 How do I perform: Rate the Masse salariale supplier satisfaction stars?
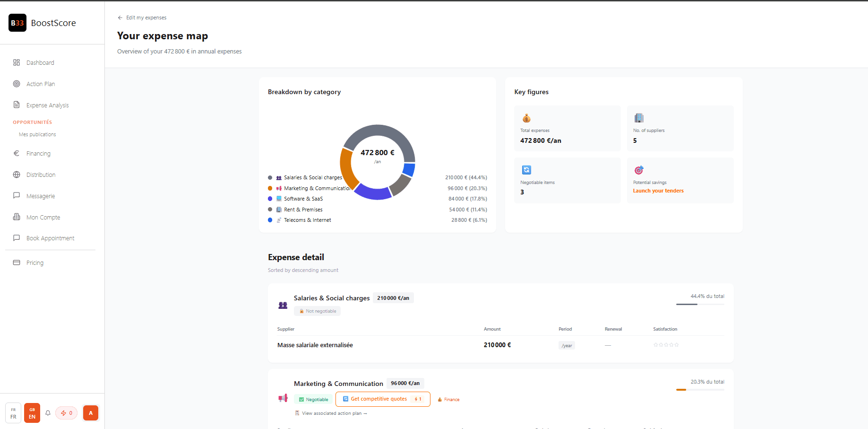click(666, 345)
